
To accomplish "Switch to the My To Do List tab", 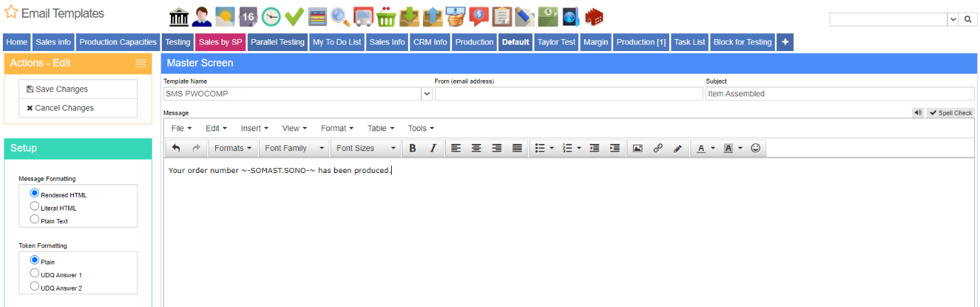I will click(x=337, y=42).
